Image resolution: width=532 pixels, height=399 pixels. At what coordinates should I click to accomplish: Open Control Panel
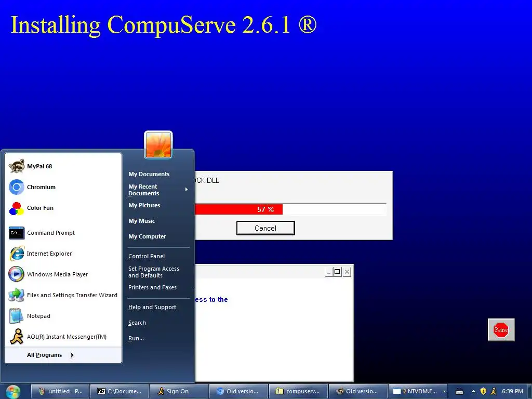click(x=146, y=256)
